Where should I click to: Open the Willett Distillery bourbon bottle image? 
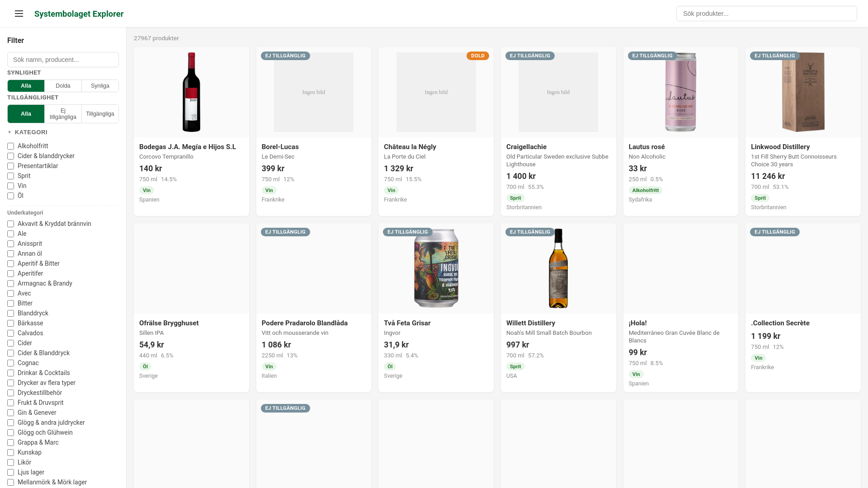[558, 268]
